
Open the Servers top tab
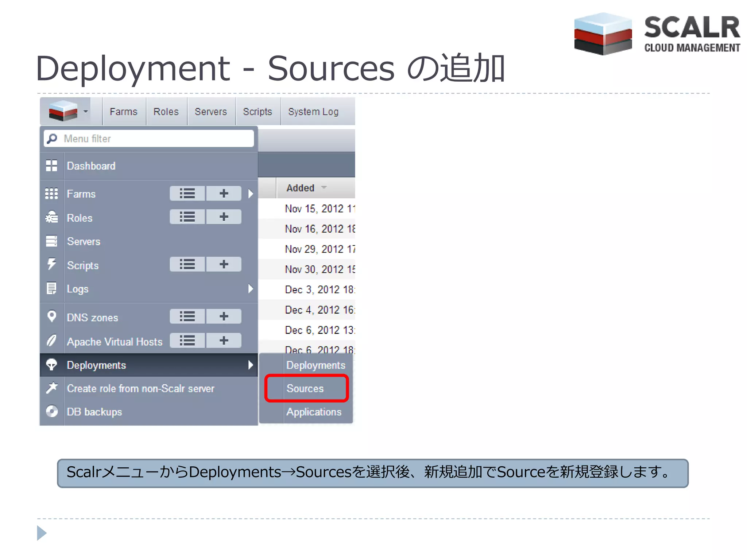click(x=211, y=112)
